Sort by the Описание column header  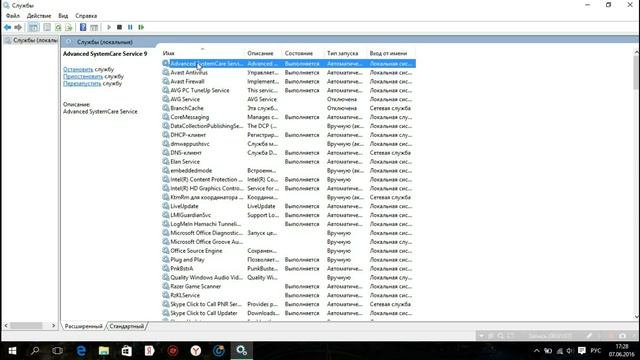point(263,53)
